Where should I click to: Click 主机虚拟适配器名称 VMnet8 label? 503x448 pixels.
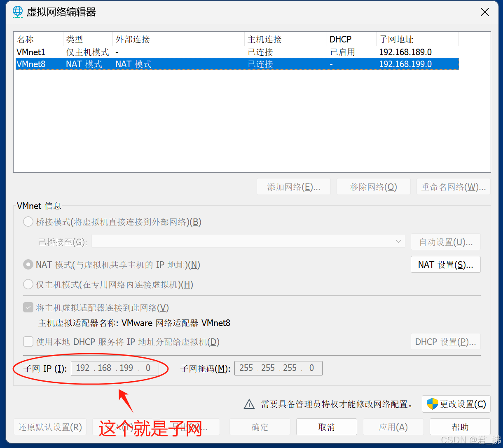click(134, 323)
